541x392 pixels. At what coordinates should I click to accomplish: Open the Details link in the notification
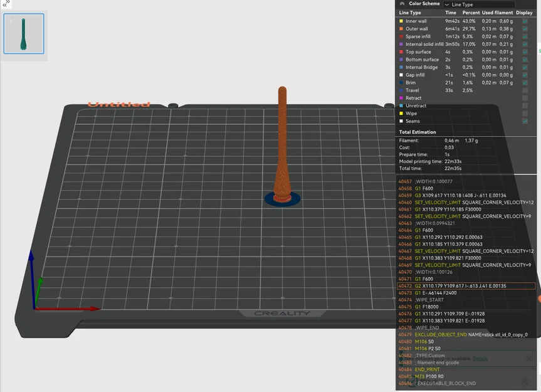pos(480,359)
